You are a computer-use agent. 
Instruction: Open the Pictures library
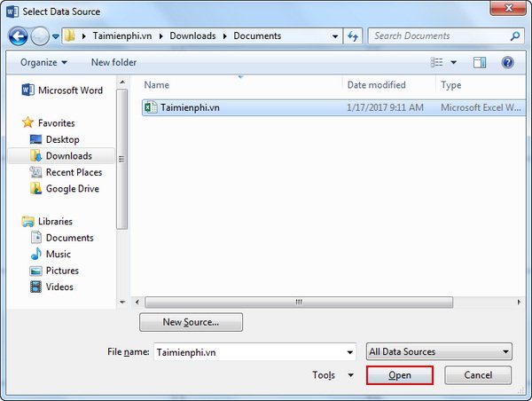pyautogui.click(x=62, y=271)
